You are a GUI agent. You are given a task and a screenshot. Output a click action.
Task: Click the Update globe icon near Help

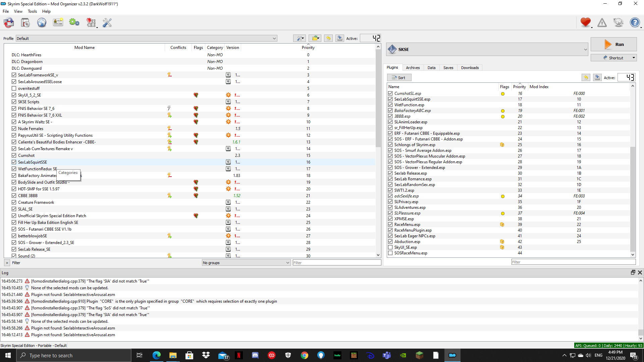[x=618, y=22]
